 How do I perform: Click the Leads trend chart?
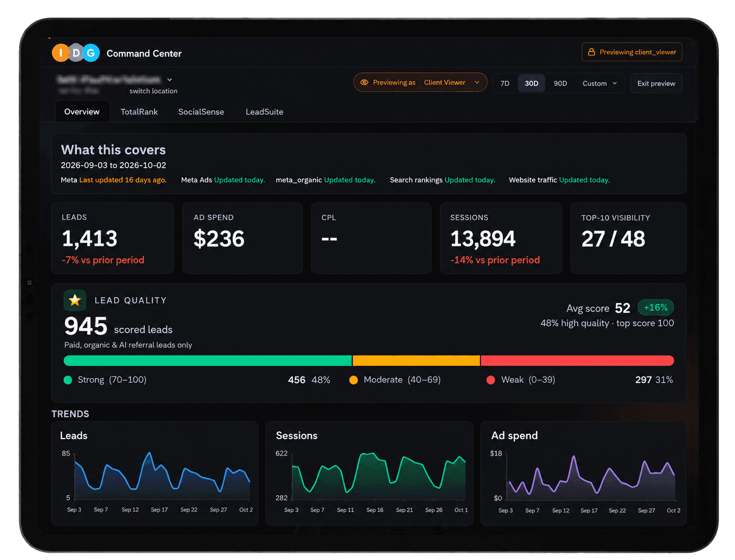tap(155, 473)
